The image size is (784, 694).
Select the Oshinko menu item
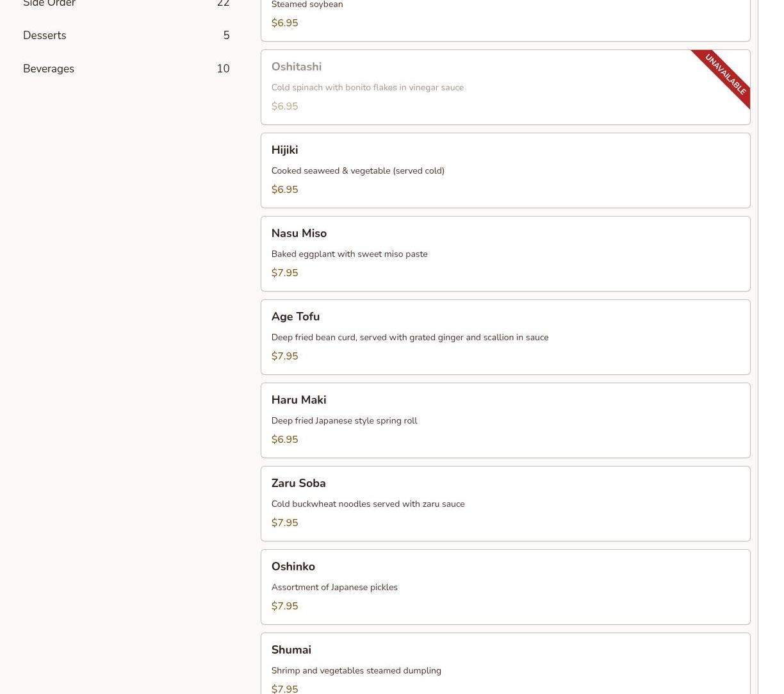point(505,587)
